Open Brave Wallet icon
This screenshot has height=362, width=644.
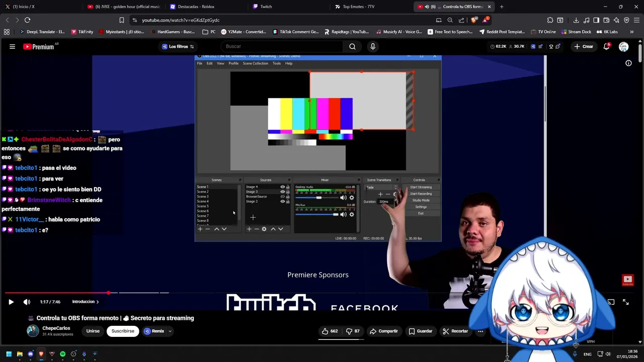click(606, 20)
